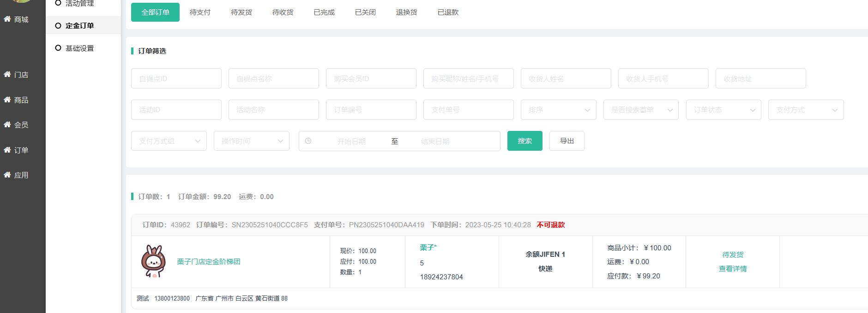Click the home icon beside 商城
Viewport: 868px width, 313px height.
coord(7,19)
